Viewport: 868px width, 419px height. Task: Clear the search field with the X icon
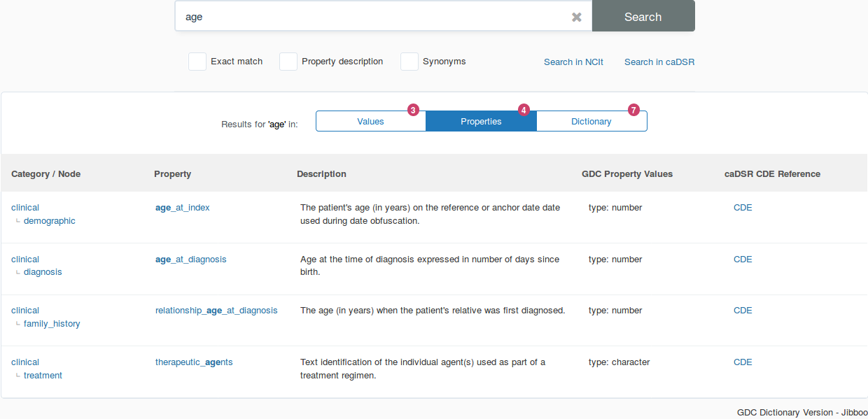point(576,17)
